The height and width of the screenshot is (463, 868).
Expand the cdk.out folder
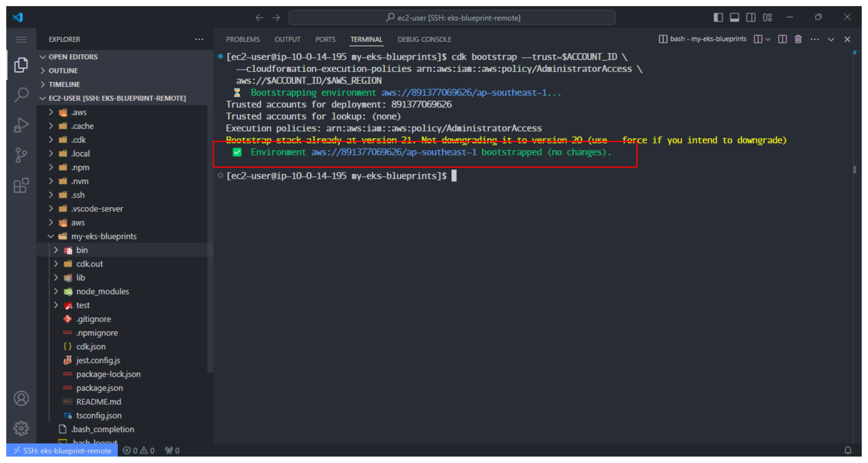coord(122,264)
